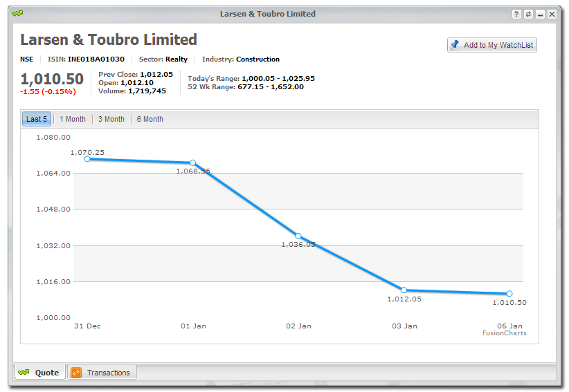
Task: Click the 1,064.00 y-axis label
Action: (53, 173)
